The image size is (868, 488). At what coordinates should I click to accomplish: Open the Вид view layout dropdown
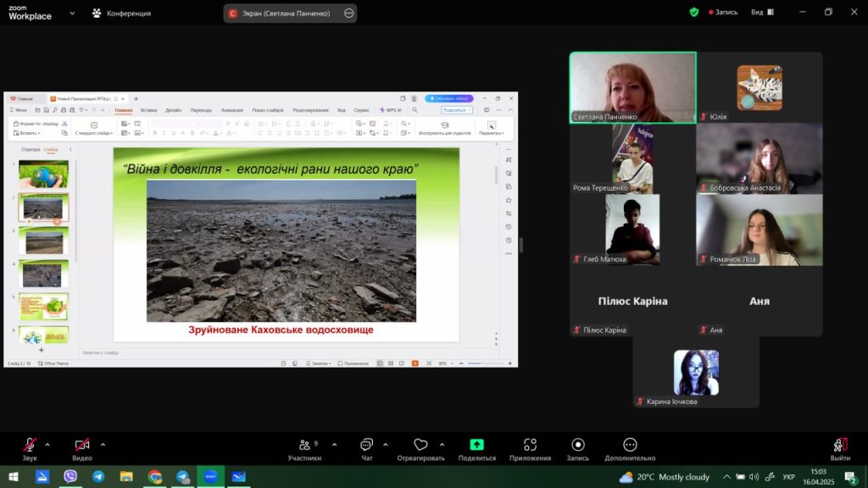pos(761,13)
